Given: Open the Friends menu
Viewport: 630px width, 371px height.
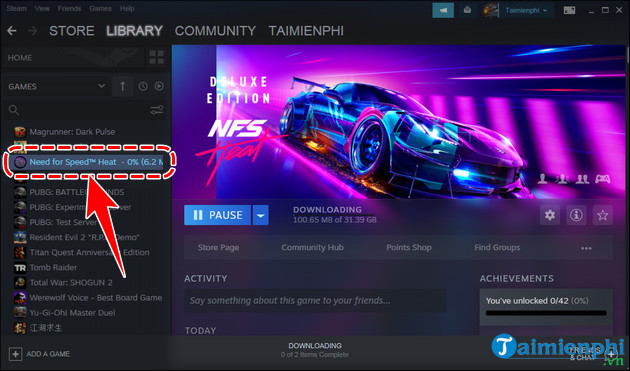Looking at the screenshot, I should click(x=69, y=8).
